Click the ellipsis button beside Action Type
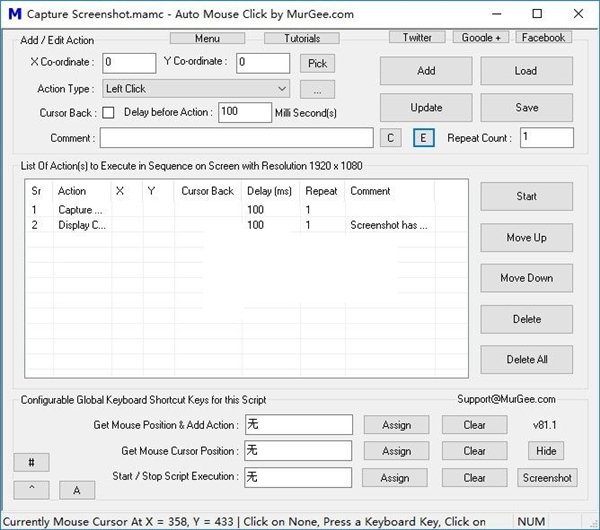Viewport: 600px width, 530px height. 317,90
